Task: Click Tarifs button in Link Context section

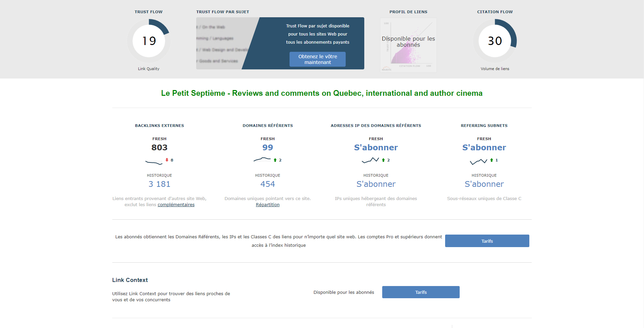Action: (421, 292)
